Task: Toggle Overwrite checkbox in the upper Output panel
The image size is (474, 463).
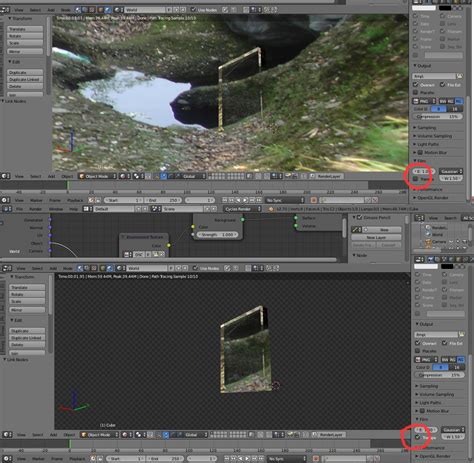Action: pos(416,85)
